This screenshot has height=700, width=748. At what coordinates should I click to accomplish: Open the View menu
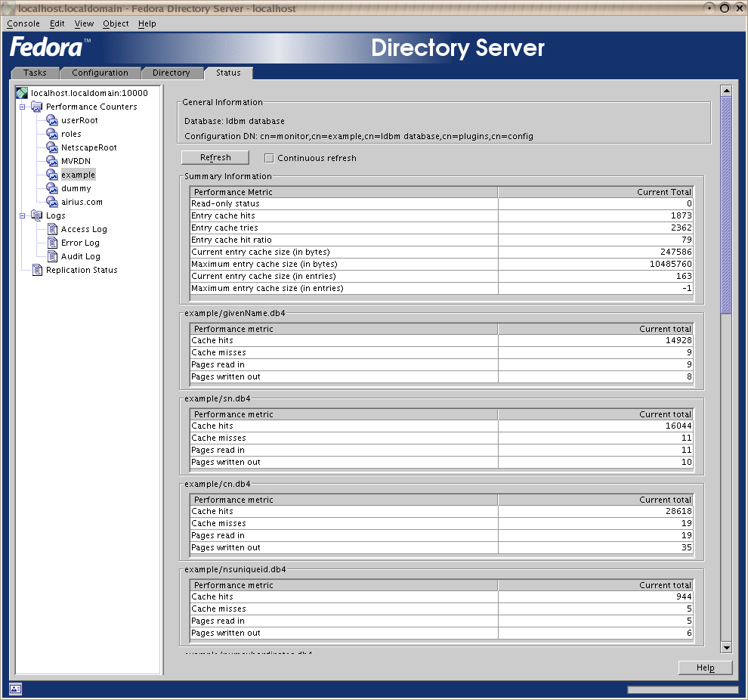coord(84,23)
